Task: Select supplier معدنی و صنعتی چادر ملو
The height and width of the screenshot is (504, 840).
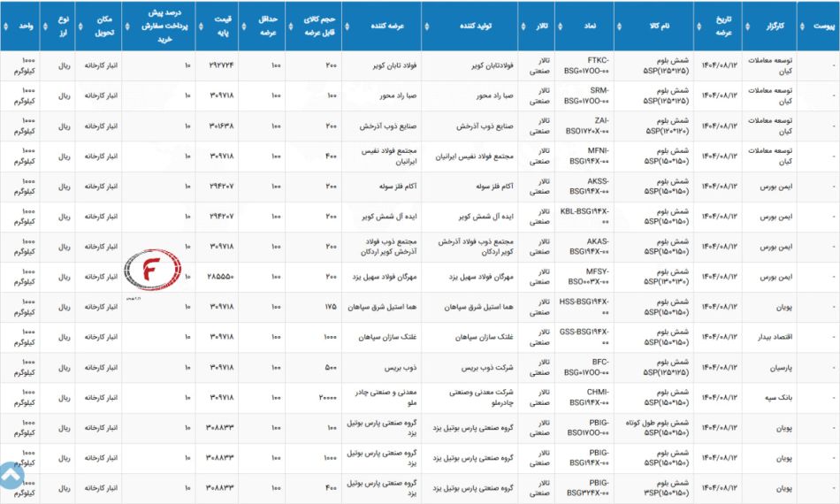Action: pos(386,397)
